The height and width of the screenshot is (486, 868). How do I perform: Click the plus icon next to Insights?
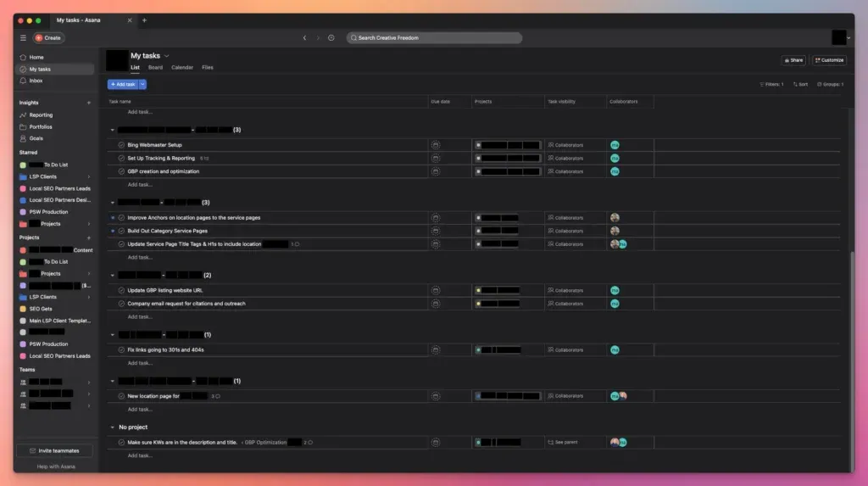(x=89, y=103)
